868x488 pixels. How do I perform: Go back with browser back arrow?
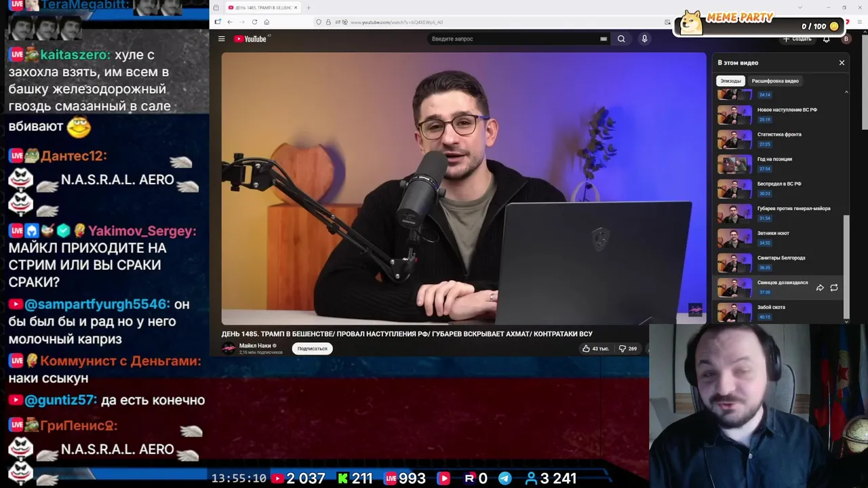point(230,22)
